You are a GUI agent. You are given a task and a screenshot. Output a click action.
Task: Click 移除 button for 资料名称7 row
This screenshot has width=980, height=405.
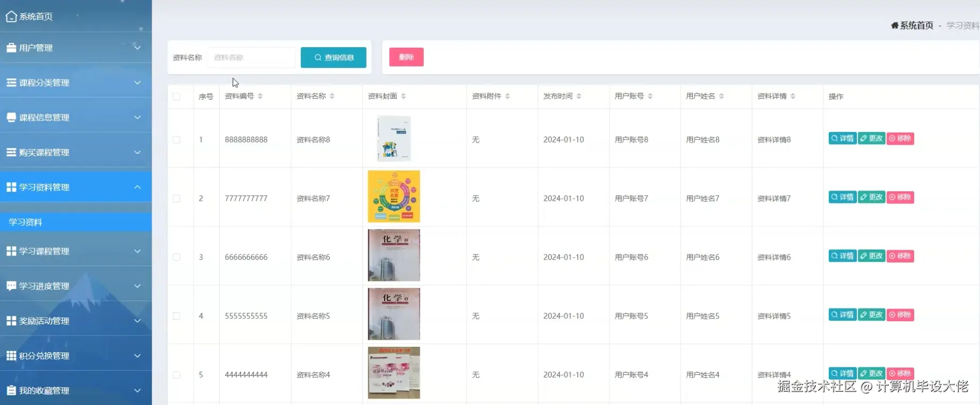(x=900, y=197)
